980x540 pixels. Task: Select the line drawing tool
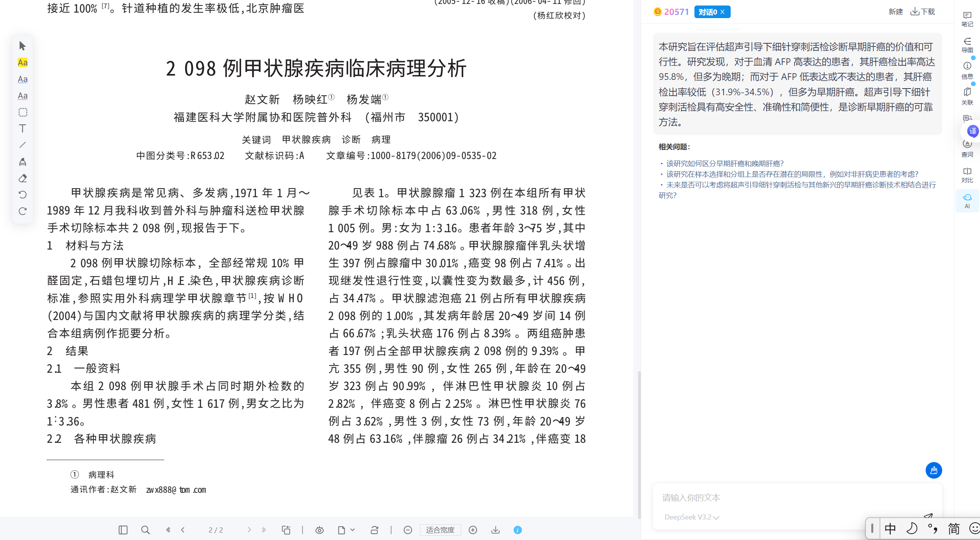point(22,145)
